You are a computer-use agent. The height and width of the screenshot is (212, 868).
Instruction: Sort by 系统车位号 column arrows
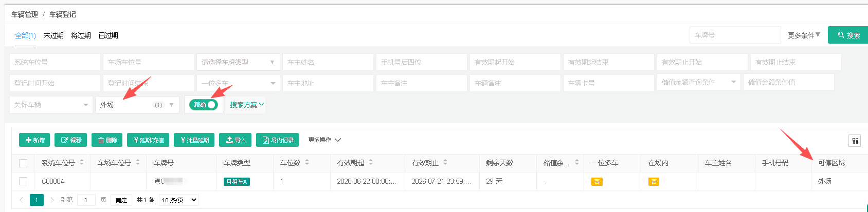coord(82,162)
